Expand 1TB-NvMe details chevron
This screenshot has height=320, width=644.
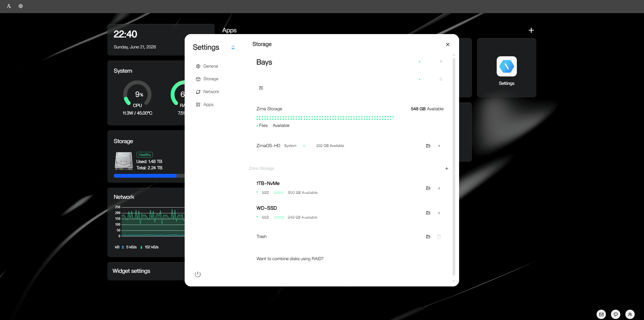pyautogui.click(x=439, y=188)
